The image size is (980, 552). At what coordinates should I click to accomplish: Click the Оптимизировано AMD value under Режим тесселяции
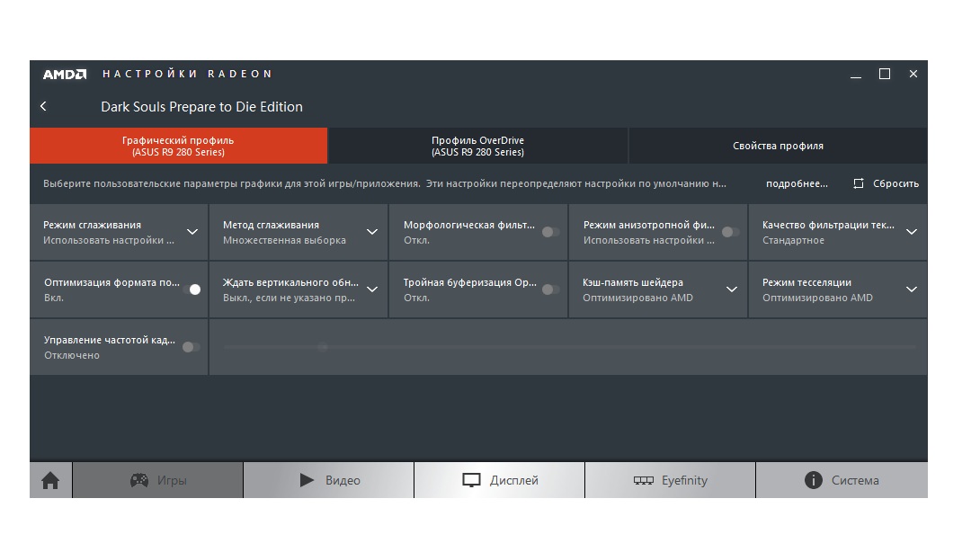(x=817, y=298)
